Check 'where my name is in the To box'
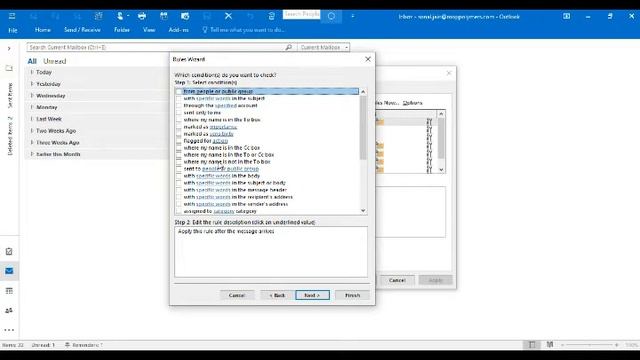The height and width of the screenshot is (360, 640). [178, 120]
